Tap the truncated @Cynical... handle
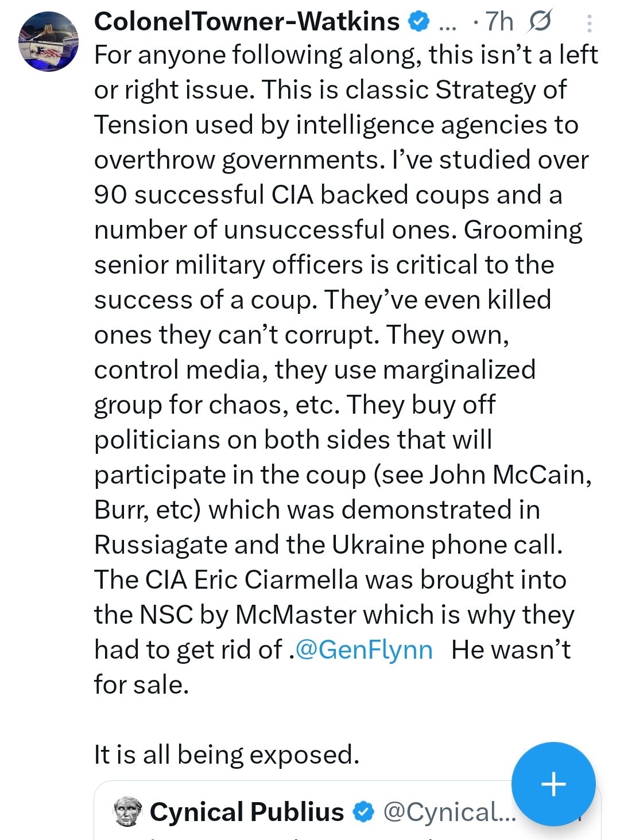620x840 pixels. (x=449, y=812)
